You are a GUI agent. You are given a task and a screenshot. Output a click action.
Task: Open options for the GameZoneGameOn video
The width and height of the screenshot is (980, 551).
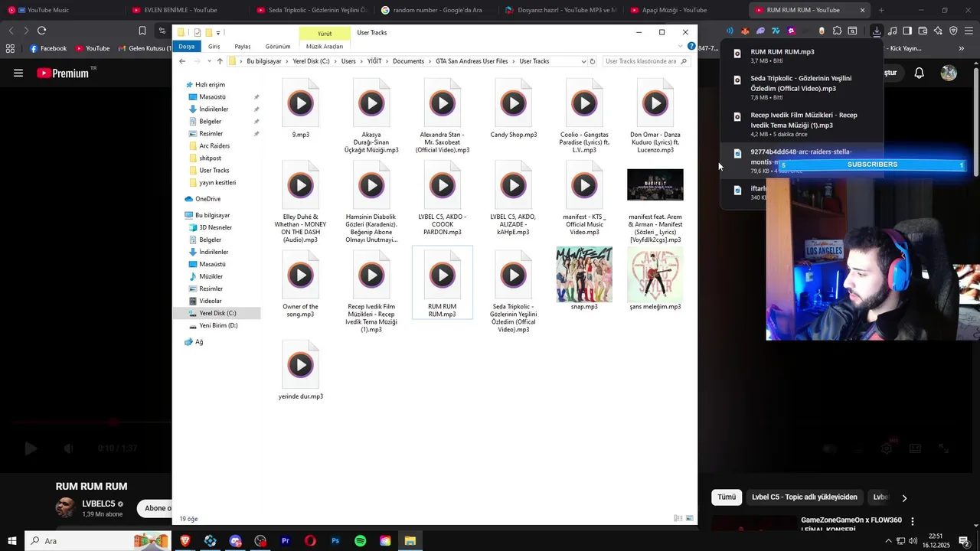point(912,521)
